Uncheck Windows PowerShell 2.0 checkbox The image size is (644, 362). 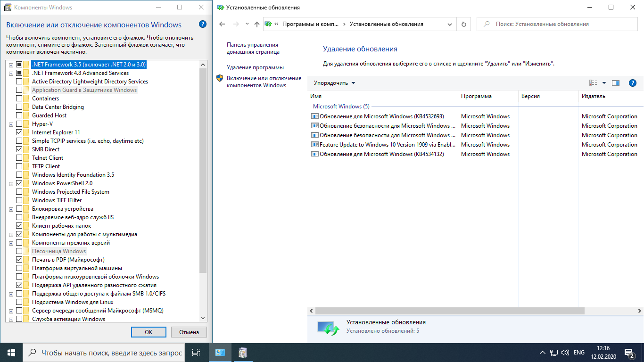19,183
